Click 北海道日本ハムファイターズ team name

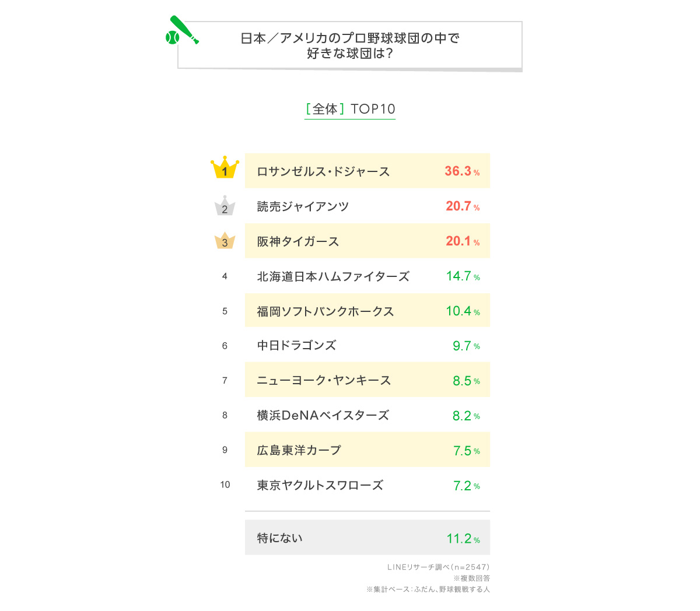333,276
